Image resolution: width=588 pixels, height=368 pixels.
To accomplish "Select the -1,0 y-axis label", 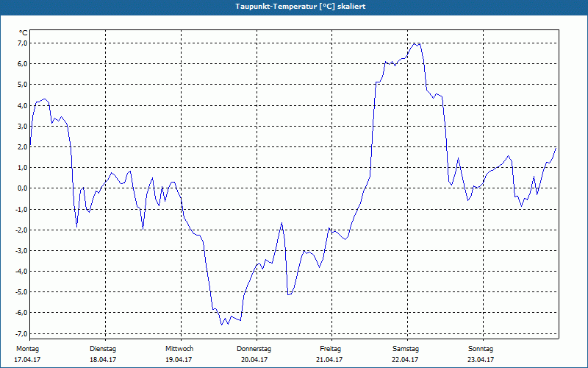I will pos(21,210).
